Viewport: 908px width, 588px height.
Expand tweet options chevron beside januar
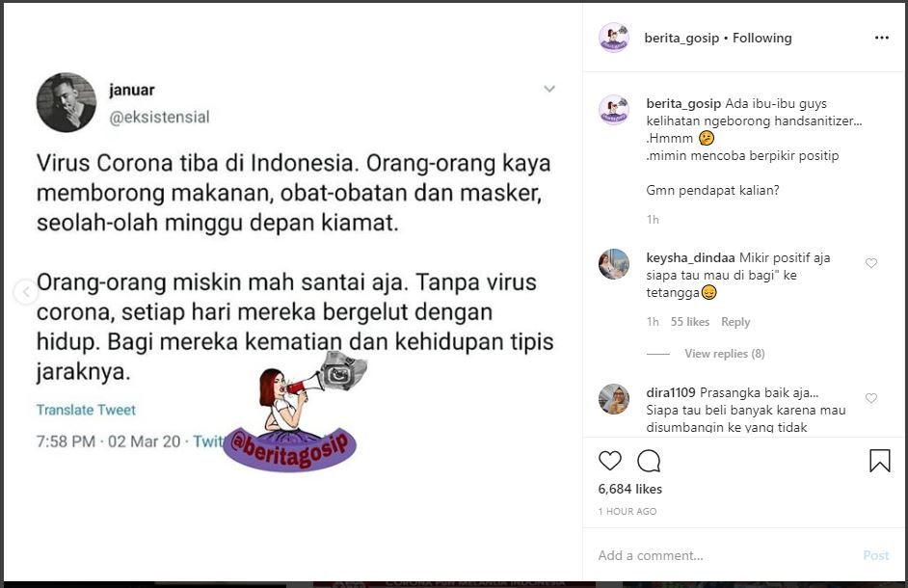click(x=549, y=89)
